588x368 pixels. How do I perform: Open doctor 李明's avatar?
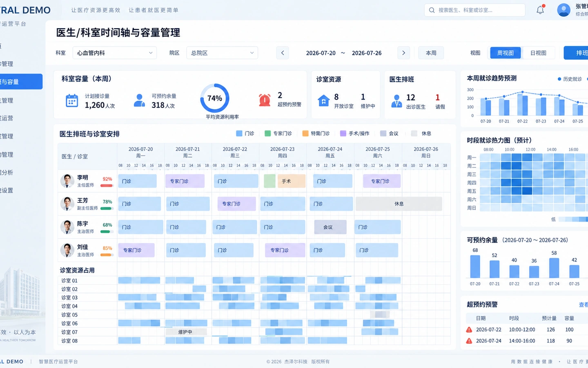tap(67, 181)
